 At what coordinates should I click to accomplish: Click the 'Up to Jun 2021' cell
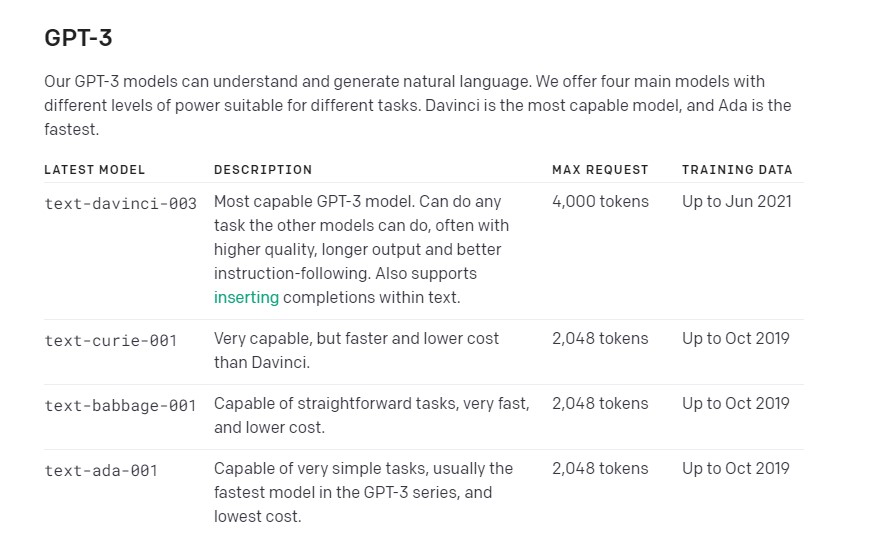(737, 201)
